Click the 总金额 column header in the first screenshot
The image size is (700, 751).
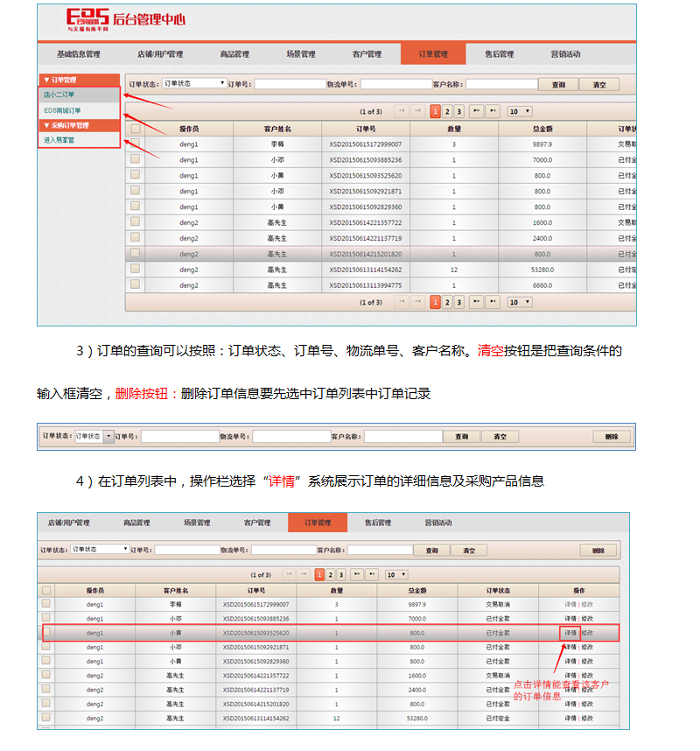tap(542, 129)
